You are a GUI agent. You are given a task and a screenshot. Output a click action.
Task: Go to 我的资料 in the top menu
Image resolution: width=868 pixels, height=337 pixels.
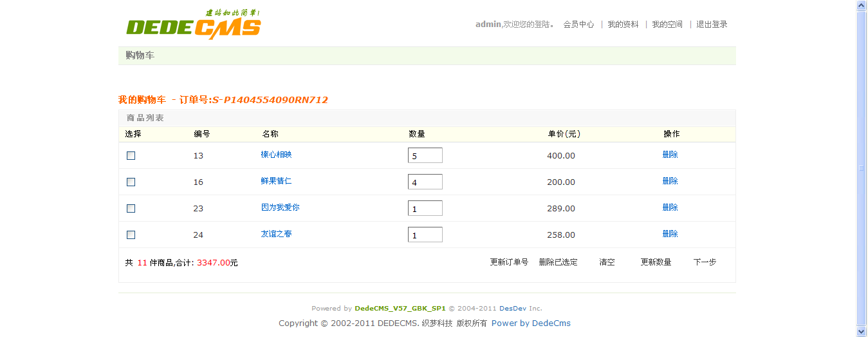tap(623, 24)
